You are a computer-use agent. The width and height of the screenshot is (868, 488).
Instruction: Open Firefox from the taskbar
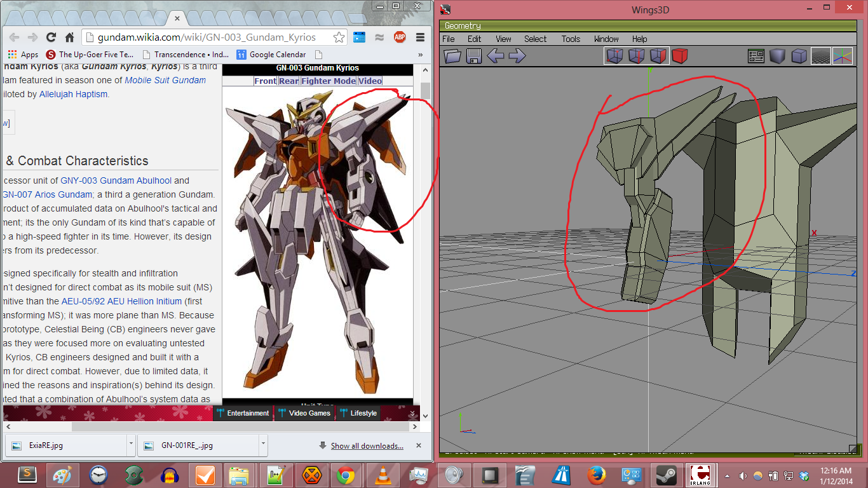coord(595,475)
